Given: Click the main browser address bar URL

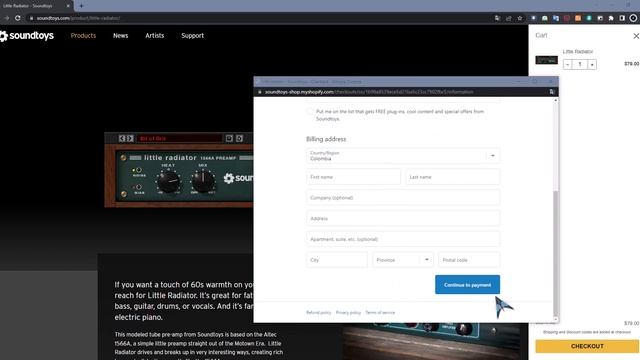Looking at the screenshot, I should pos(78,18).
